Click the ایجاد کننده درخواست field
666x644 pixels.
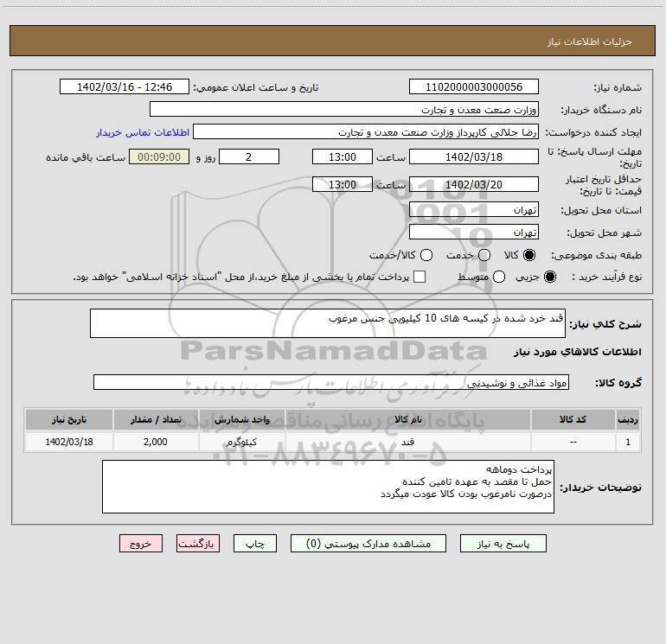[366, 131]
